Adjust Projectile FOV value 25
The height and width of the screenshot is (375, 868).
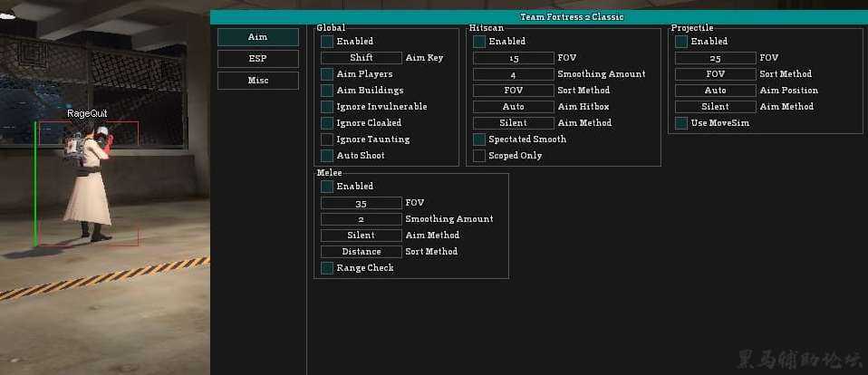[x=716, y=58]
